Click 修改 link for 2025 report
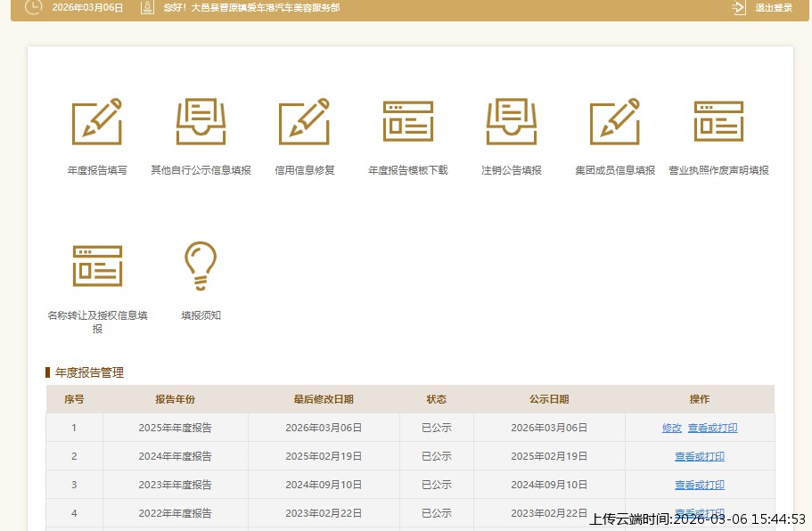The image size is (812, 531). pos(671,428)
